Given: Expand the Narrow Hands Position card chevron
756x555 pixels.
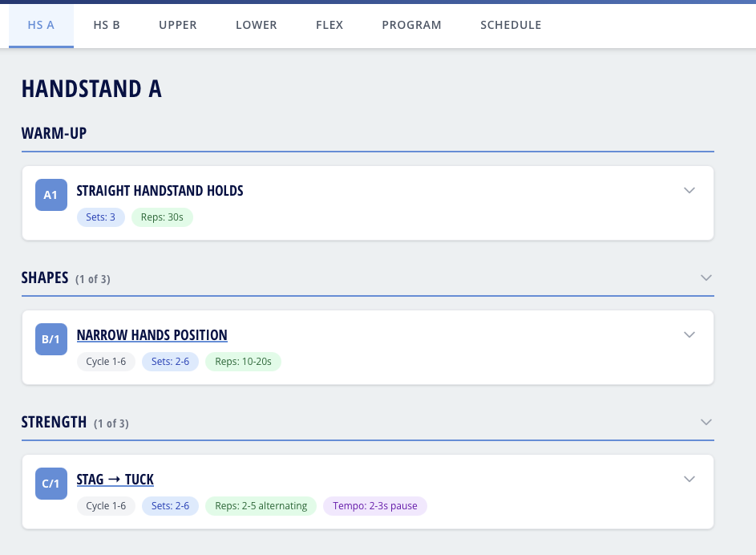Looking at the screenshot, I should pyautogui.click(x=689, y=334).
